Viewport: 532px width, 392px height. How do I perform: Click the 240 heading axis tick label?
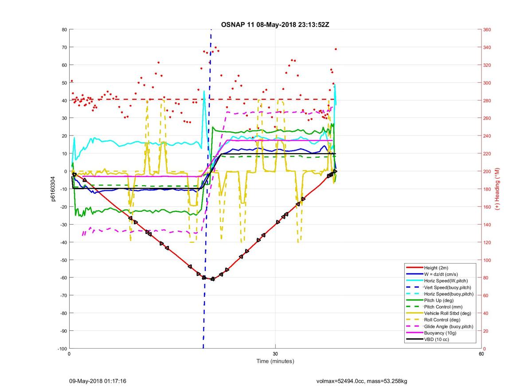click(488, 136)
